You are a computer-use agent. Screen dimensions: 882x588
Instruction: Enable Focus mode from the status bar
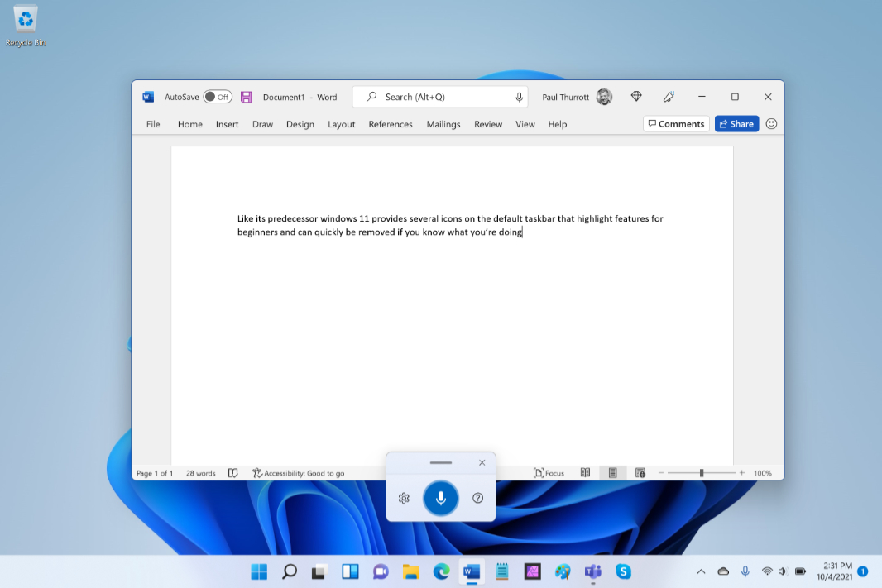tap(548, 472)
